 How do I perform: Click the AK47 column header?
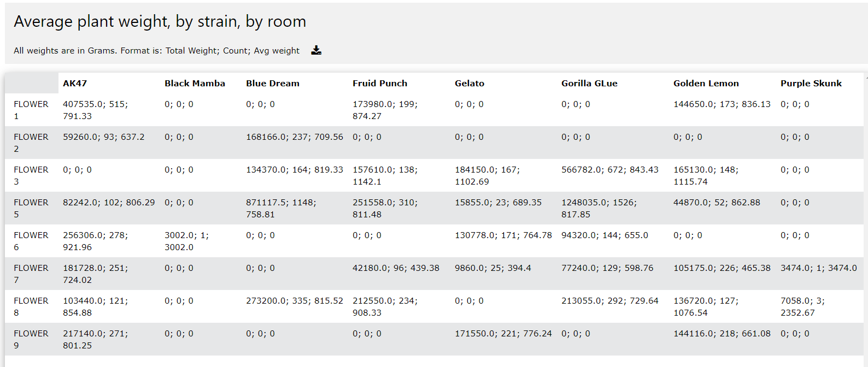(x=75, y=84)
